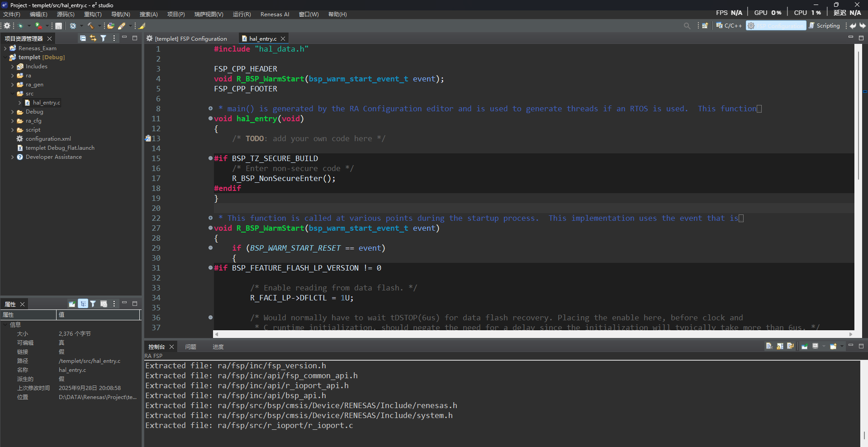868x447 pixels.
Task: Click the search magnifier icon in toolbar
Action: coord(687,26)
